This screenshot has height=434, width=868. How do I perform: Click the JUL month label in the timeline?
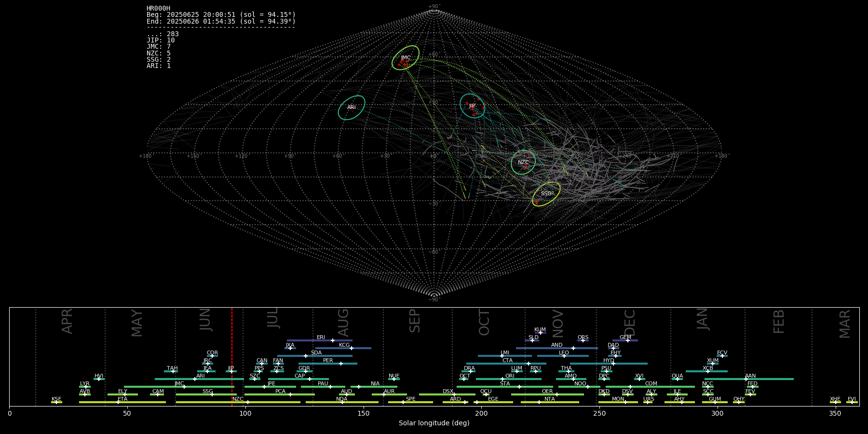point(273,319)
